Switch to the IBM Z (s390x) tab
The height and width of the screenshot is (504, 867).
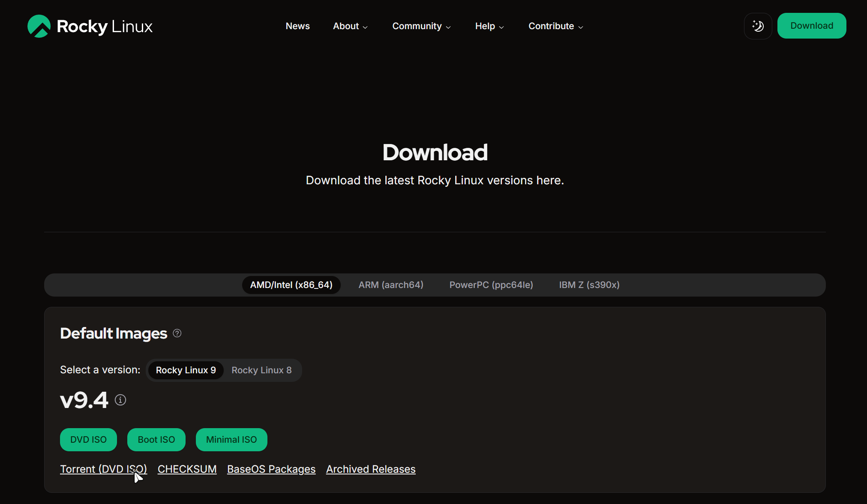(589, 285)
